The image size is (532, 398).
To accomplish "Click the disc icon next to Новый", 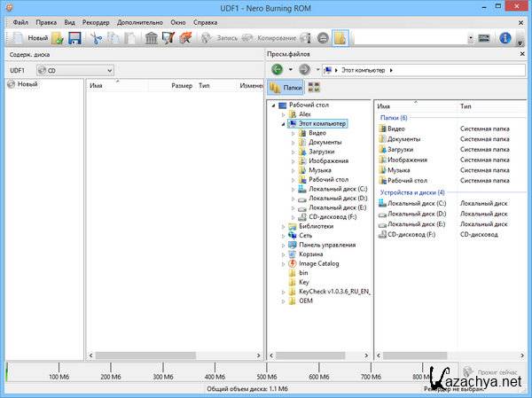I will 12,84.
